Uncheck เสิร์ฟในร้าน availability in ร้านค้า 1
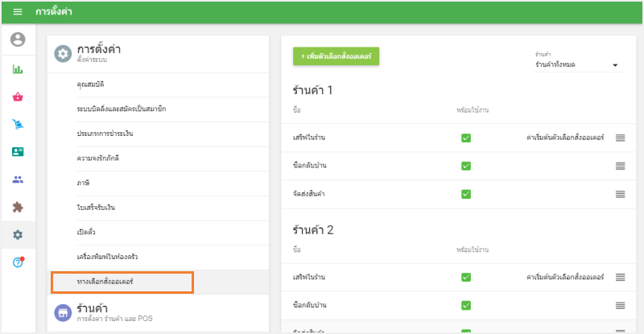This screenshot has height=334, width=644. point(465,138)
